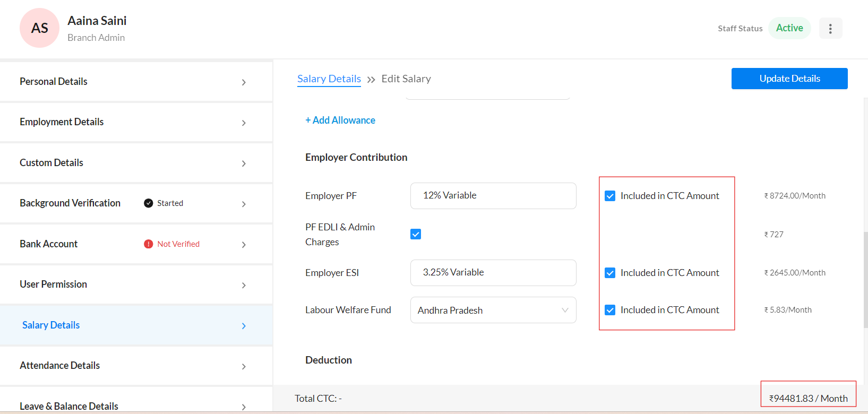Toggle Labour Welfare Fund Included in CTC checkbox
The image size is (868, 414).
pos(610,310)
